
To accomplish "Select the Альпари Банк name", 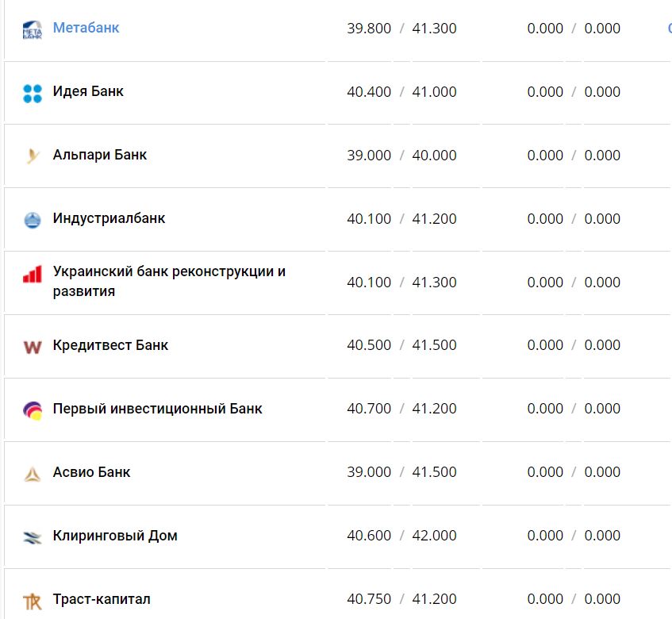I will tap(99, 155).
